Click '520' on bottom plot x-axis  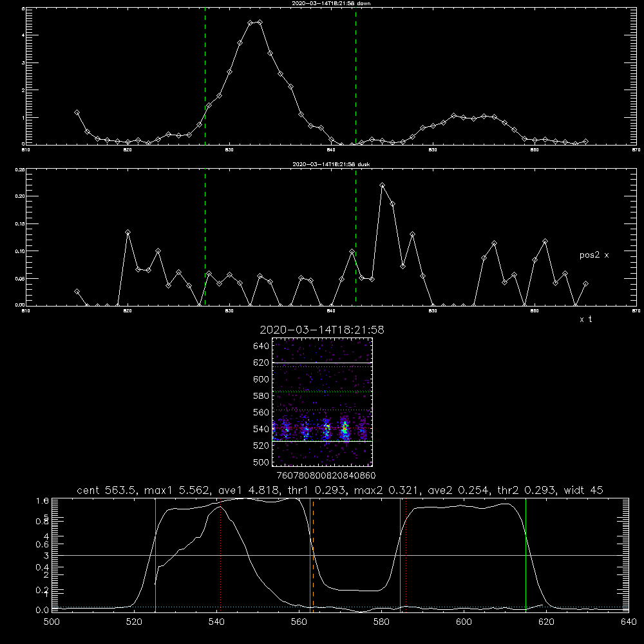pyautogui.click(x=134, y=622)
